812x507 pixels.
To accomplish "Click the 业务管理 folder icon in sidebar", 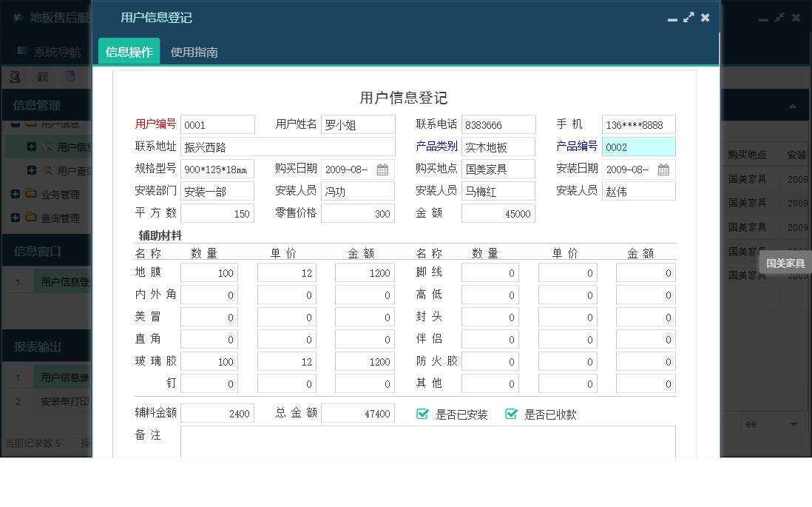I will pyautogui.click(x=30, y=195).
